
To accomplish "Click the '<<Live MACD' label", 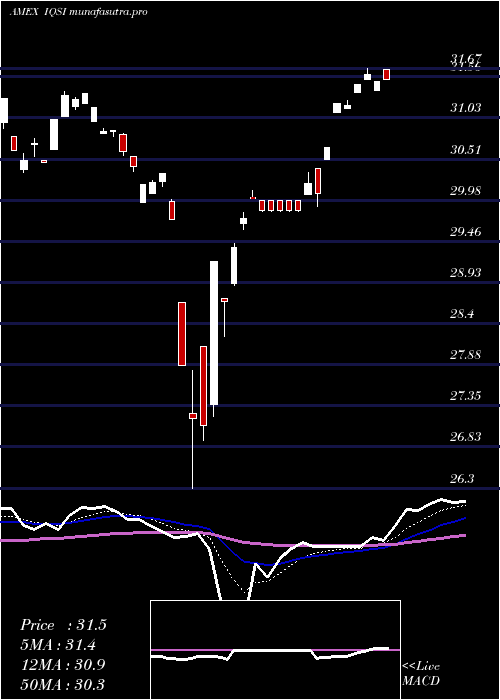I will [421, 674].
